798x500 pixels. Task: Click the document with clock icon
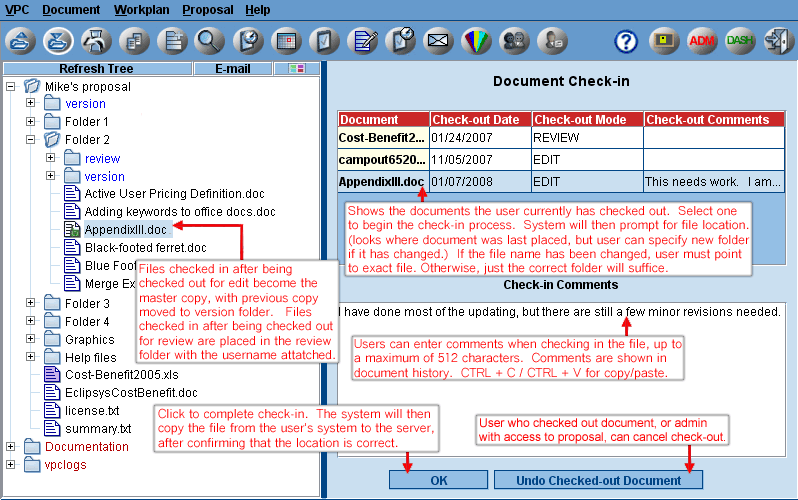[248, 41]
